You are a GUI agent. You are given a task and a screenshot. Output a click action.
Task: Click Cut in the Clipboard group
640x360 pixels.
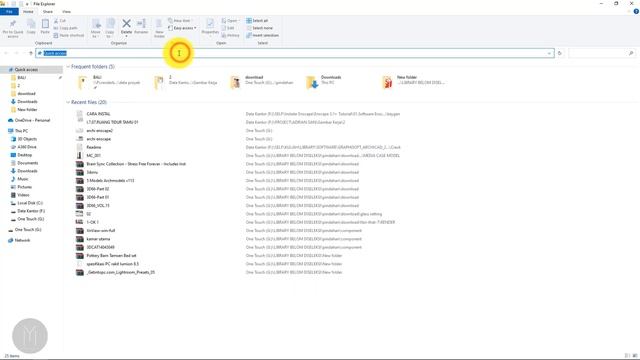(60, 20)
